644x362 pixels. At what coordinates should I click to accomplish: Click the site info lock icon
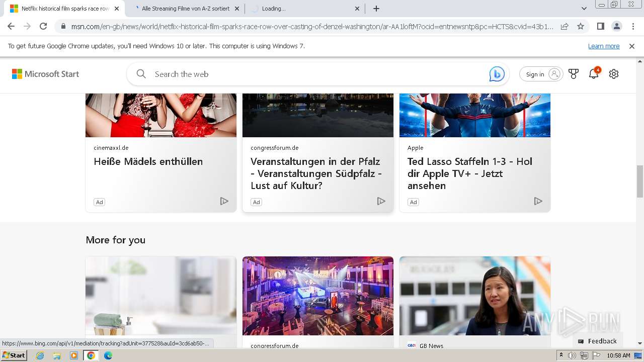(63, 26)
